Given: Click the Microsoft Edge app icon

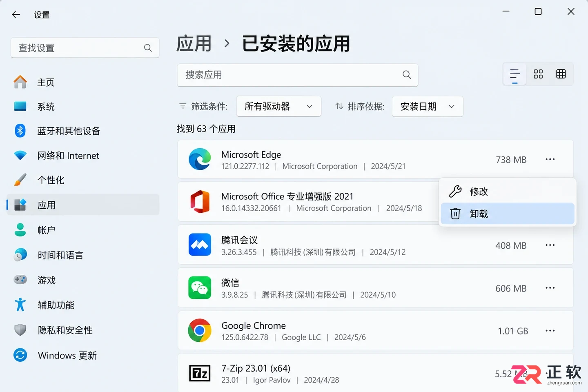Looking at the screenshot, I should click(x=200, y=159).
